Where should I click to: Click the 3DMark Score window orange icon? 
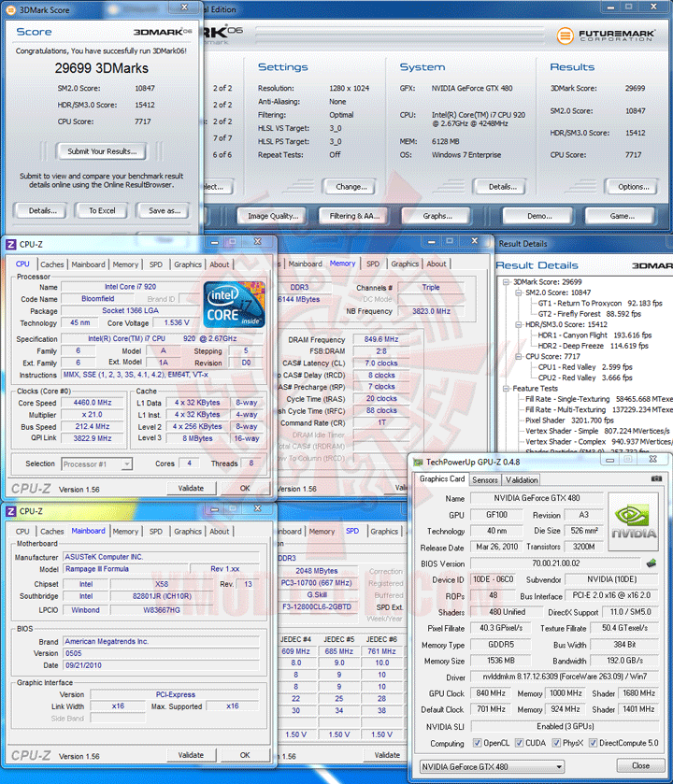pyautogui.click(x=10, y=10)
